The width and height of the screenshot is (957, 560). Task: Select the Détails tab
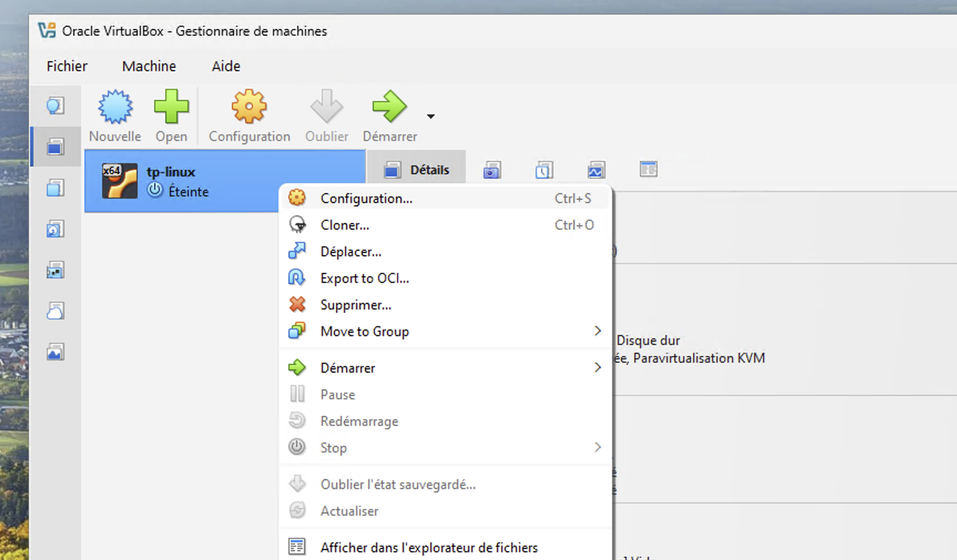pyautogui.click(x=417, y=170)
